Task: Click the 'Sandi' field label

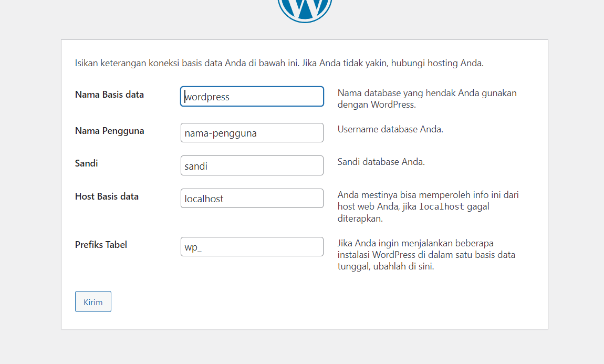Action: (x=86, y=163)
